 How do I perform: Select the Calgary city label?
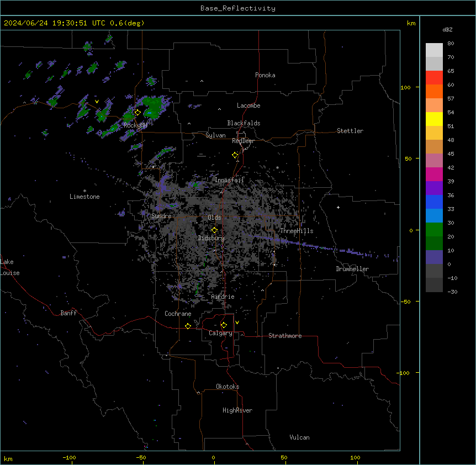[220, 333]
